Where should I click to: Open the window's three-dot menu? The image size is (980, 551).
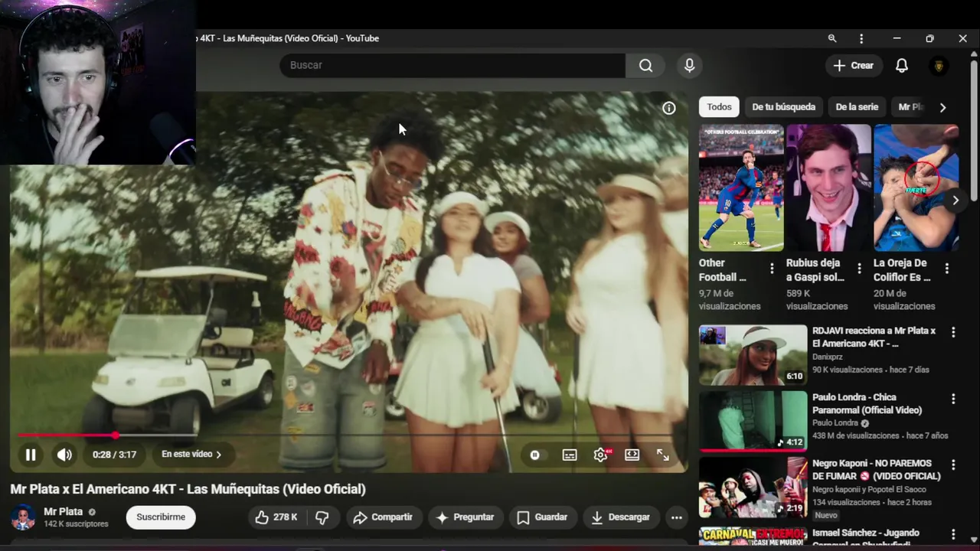click(861, 38)
